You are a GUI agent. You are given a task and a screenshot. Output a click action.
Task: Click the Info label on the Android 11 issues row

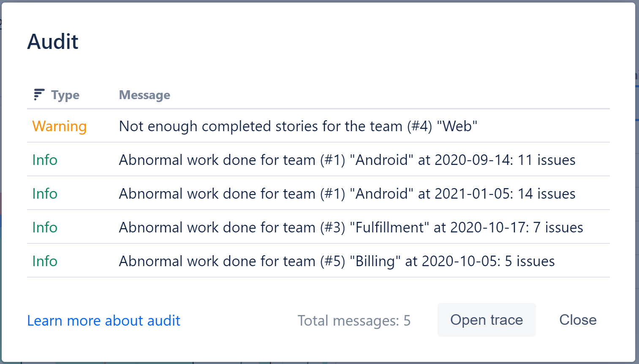coord(44,159)
